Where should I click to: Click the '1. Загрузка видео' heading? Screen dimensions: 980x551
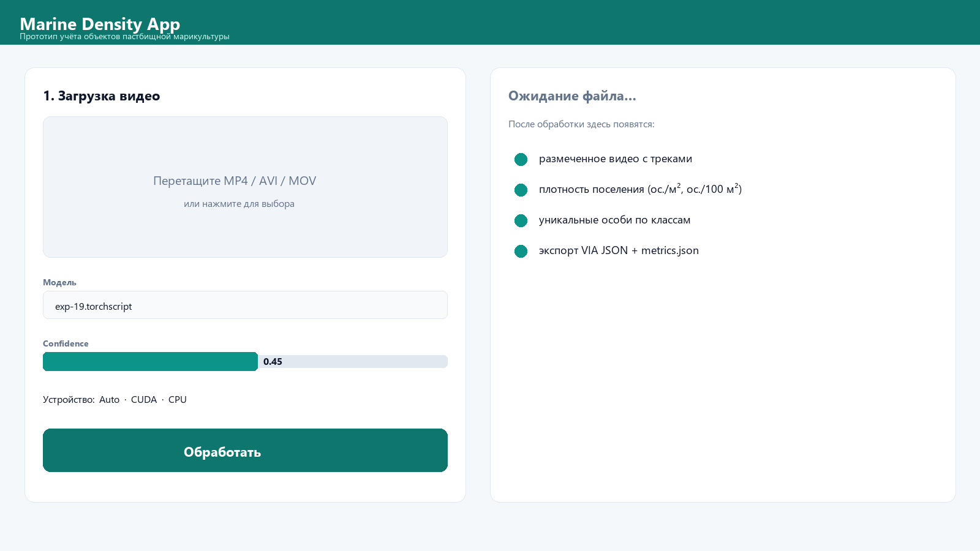(x=102, y=96)
